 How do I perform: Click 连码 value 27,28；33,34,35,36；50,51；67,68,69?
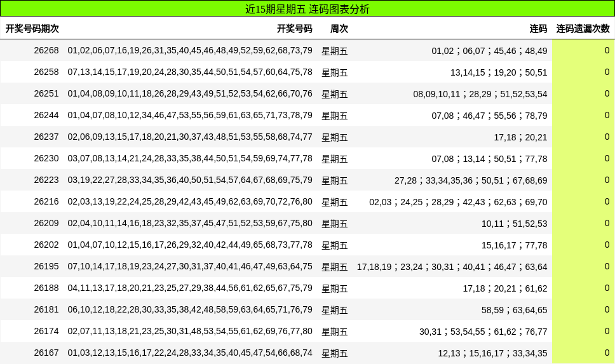(x=471, y=180)
